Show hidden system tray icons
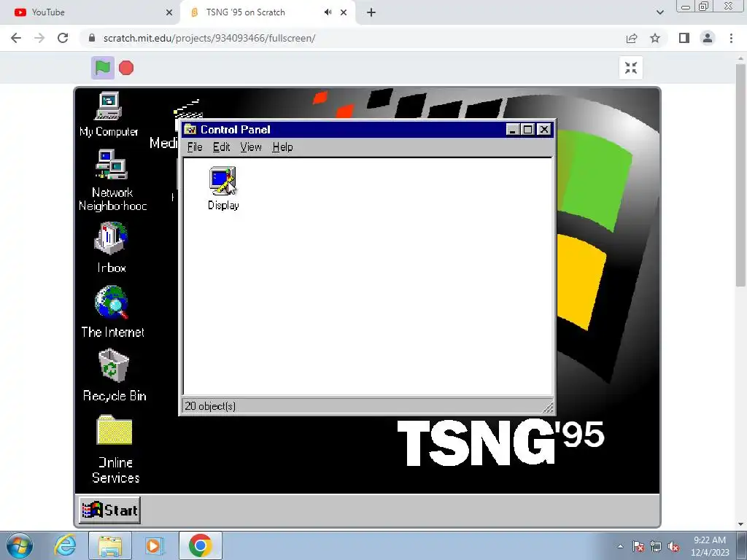 tap(620, 547)
